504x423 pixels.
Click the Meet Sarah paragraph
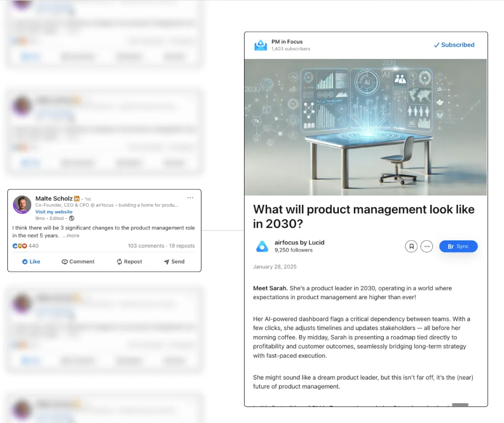tap(352, 293)
